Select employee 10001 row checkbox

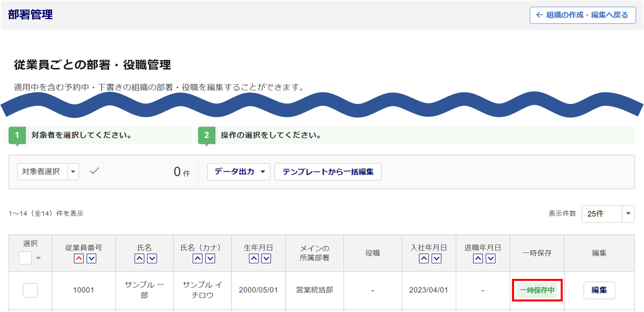(30, 290)
